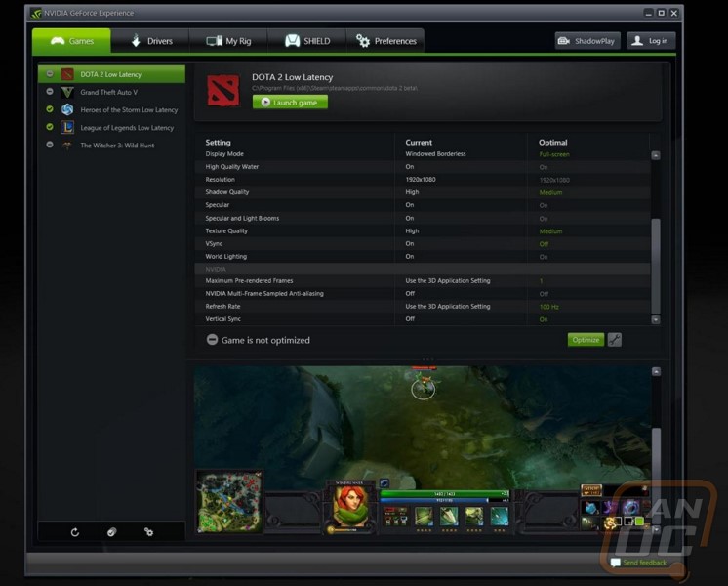Click the Log in button

click(x=651, y=41)
